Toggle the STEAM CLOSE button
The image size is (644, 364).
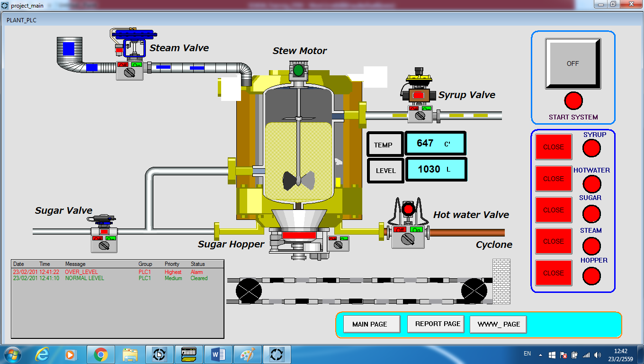coord(554,241)
